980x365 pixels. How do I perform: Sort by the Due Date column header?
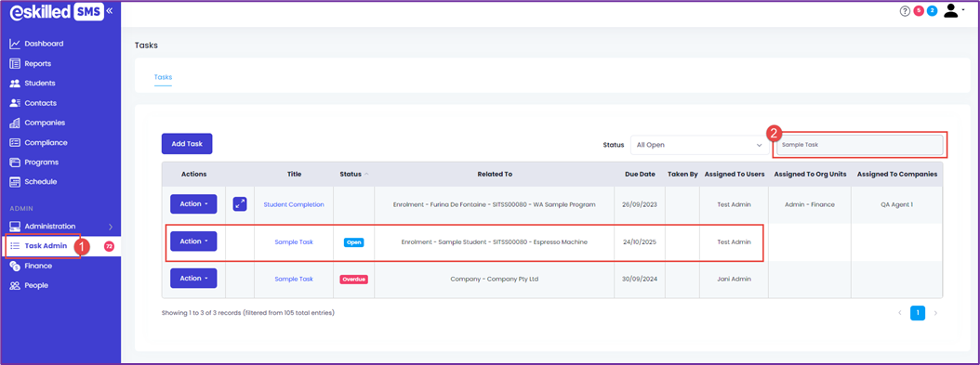click(640, 174)
